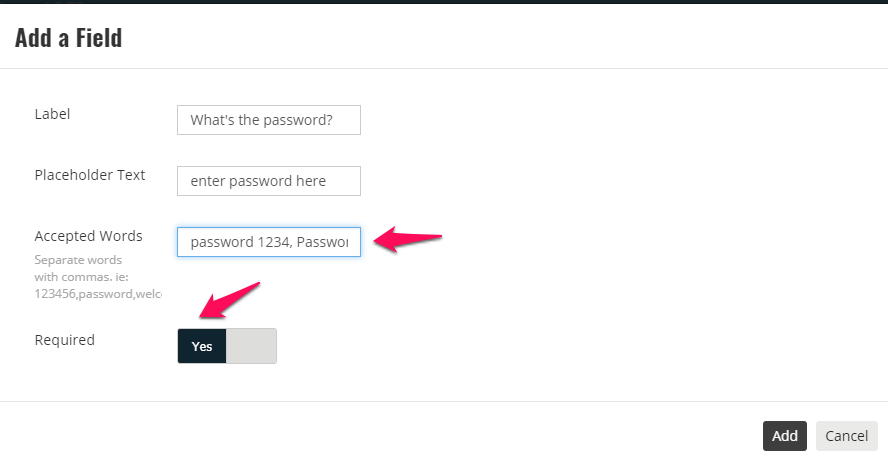Click the "Accepted Words" field caption
Image resolution: width=888 pixels, height=469 pixels.
(x=88, y=236)
